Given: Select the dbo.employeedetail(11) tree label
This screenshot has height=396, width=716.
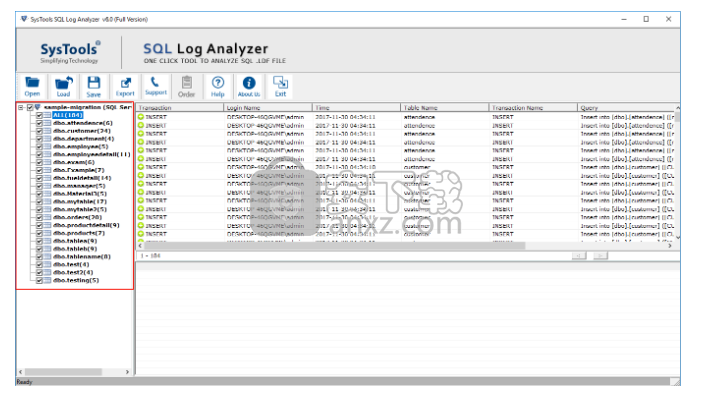Looking at the screenshot, I should 91,154.
